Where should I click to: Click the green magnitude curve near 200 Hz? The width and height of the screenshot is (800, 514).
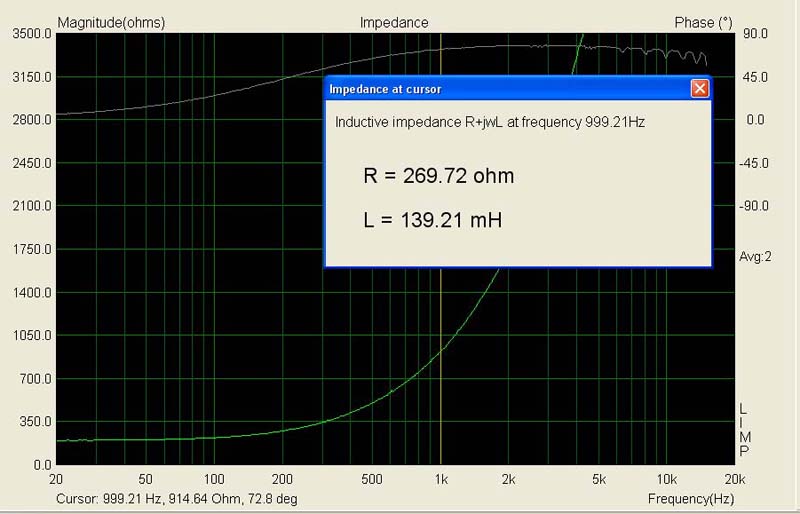click(282, 429)
